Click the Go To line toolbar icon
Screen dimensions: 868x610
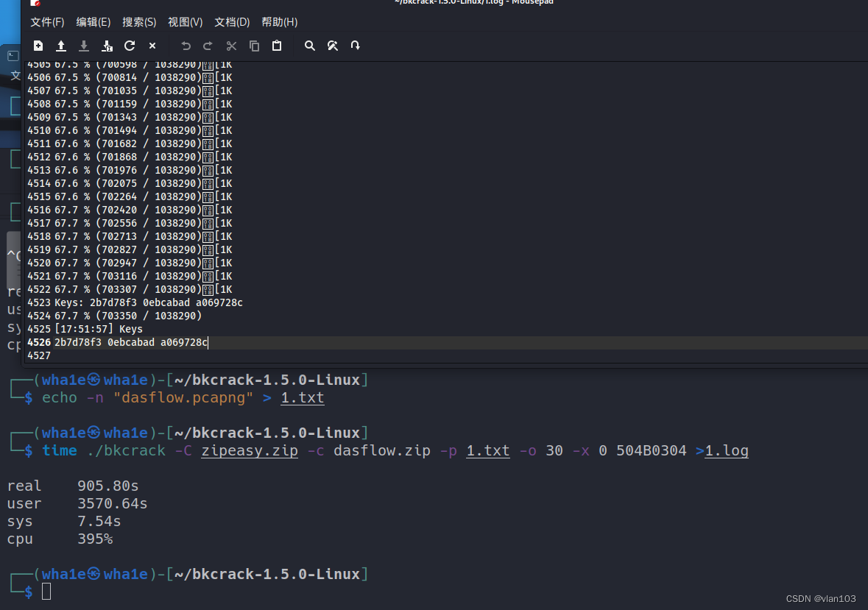click(x=356, y=46)
